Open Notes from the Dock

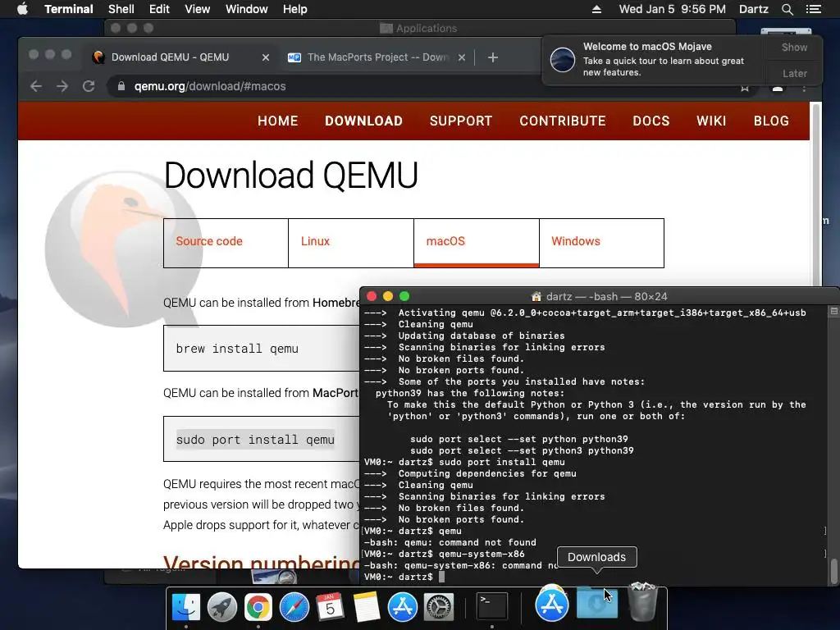click(x=367, y=607)
